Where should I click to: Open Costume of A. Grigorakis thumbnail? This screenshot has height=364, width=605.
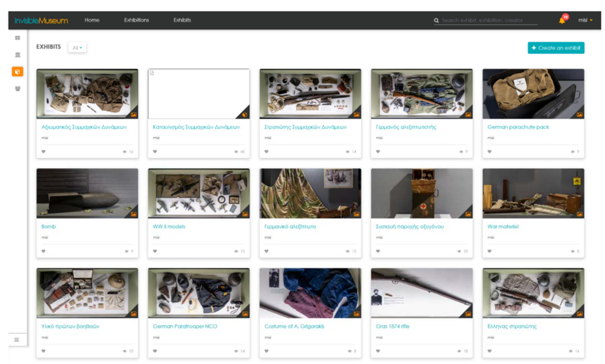[x=310, y=293]
